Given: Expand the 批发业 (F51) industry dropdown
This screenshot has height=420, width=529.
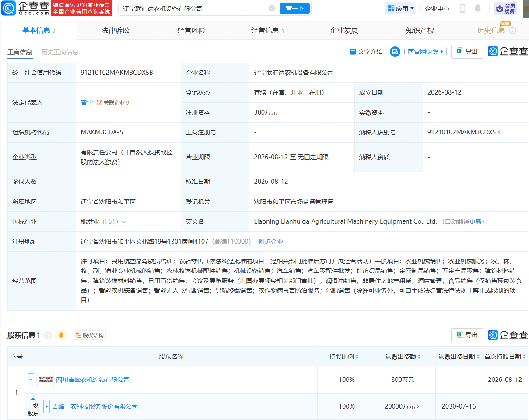Looking at the screenshot, I should pyautogui.click(x=124, y=222).
